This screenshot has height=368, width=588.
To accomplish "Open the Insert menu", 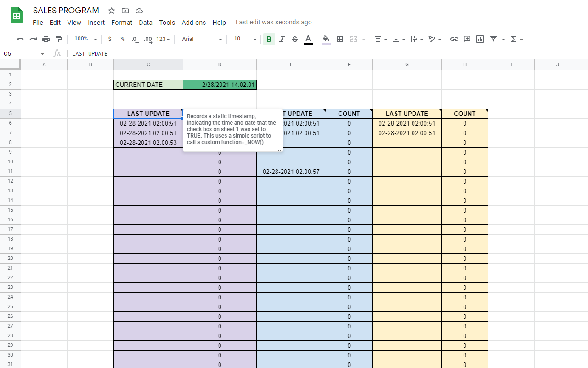I will [x=96, y=22].
